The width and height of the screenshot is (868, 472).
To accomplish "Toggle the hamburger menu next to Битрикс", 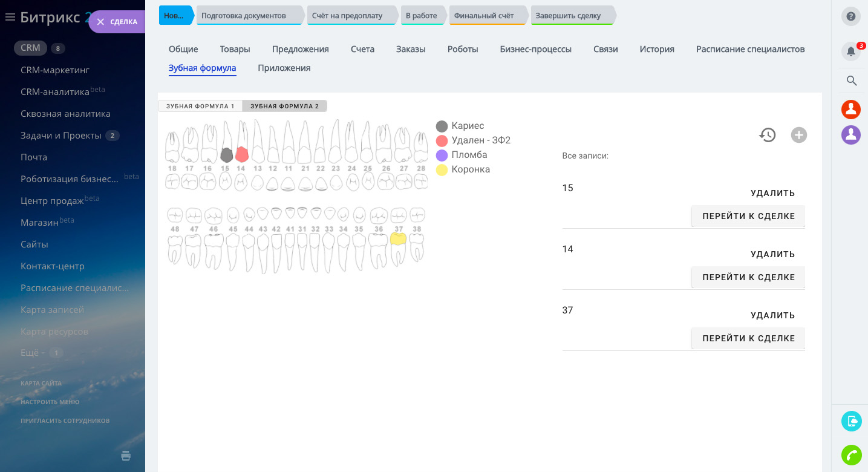I will 10,18.
